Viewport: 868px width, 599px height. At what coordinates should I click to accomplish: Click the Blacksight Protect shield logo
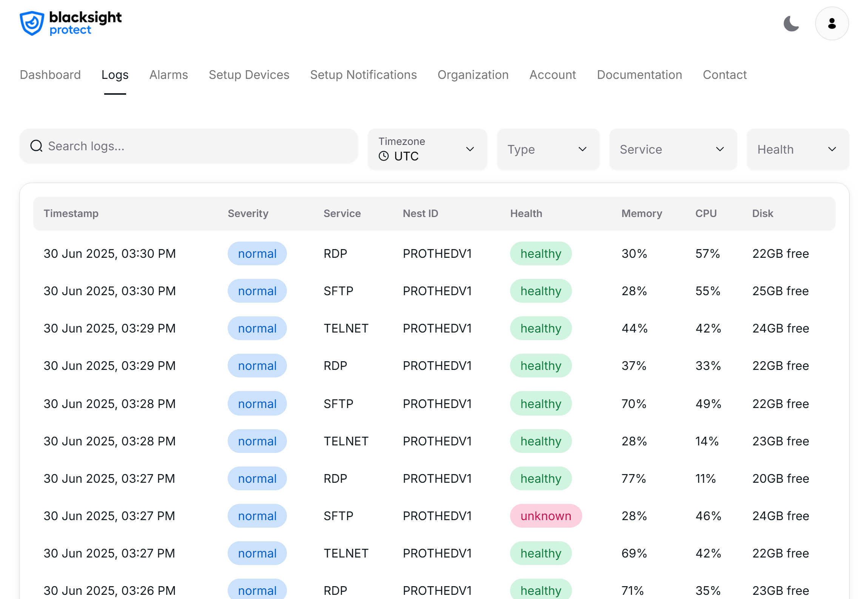click(x=32, y=23)
